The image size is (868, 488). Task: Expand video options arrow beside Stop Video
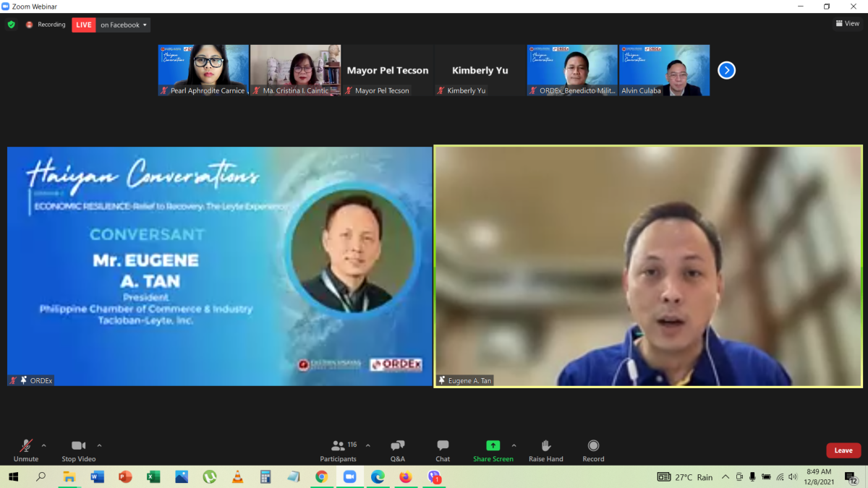tap(99, 445)
